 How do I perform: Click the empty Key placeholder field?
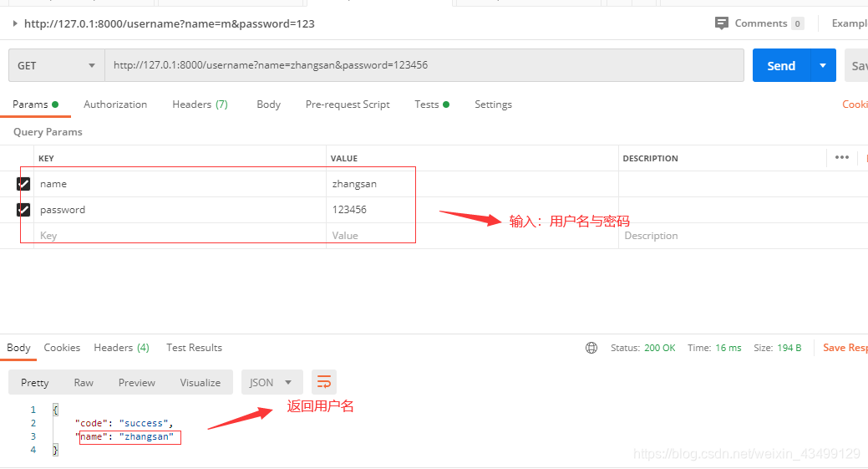click(180, 235)
